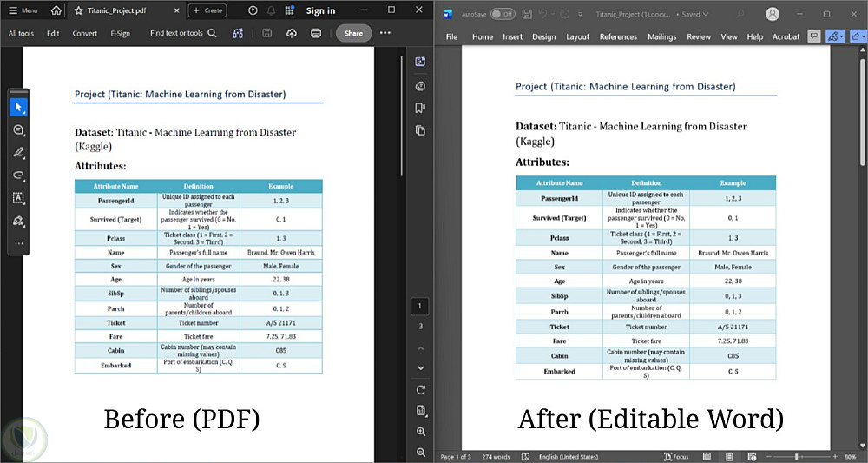Zoom in on the PDF
Viewport: 868px width, 463px height.
coord(421,432)
